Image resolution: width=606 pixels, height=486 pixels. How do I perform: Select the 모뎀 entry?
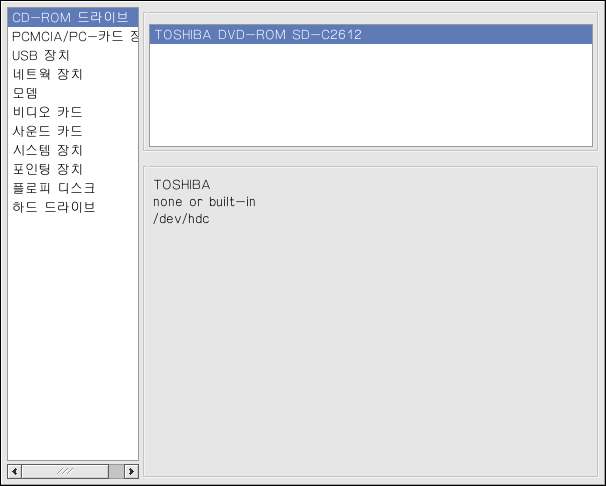26,93
